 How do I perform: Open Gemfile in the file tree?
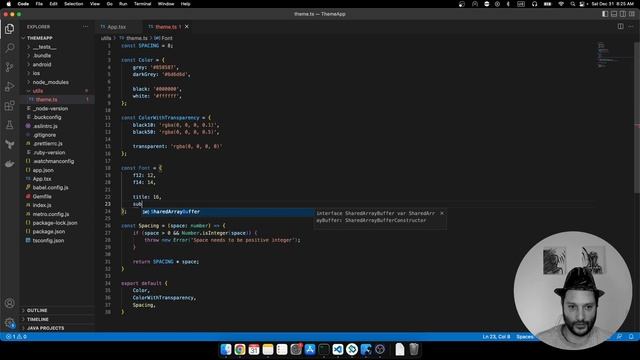pos(42,197)
